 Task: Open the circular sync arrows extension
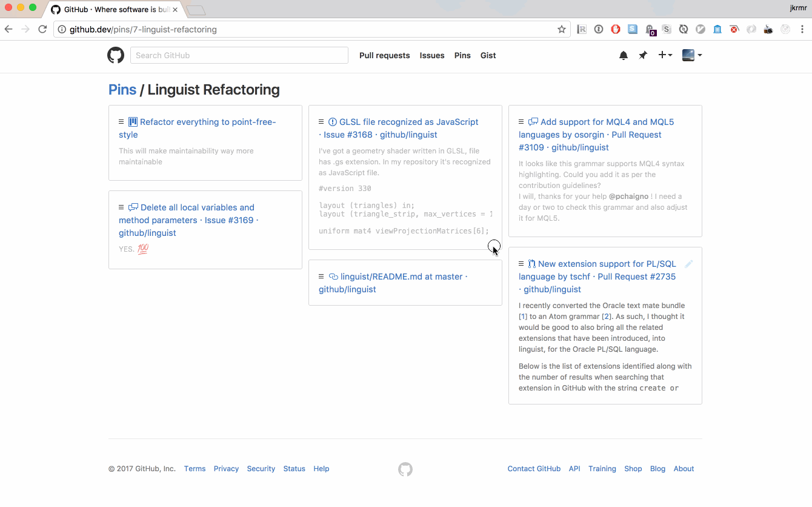pyautogui.click(x=684, y=29)
